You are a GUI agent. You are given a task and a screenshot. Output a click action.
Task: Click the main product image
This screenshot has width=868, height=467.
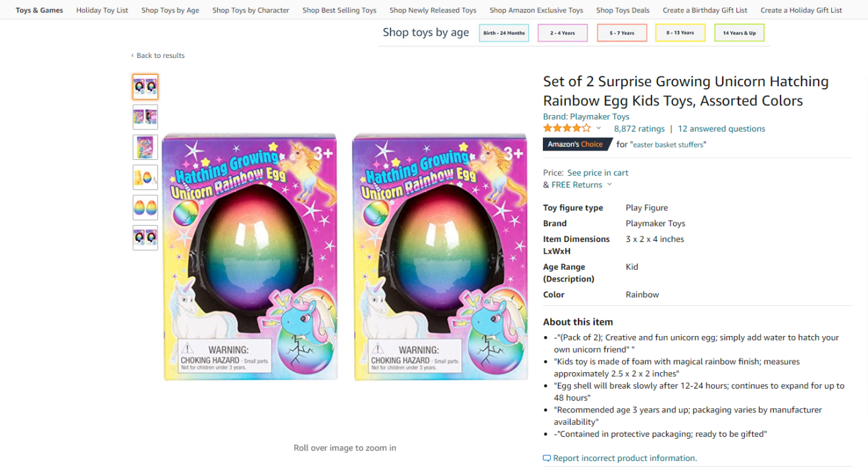tap(345, 257)
